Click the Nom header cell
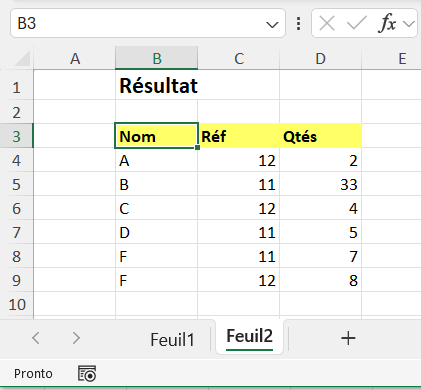This screenshot has width=421, height=390. [157, 136]
